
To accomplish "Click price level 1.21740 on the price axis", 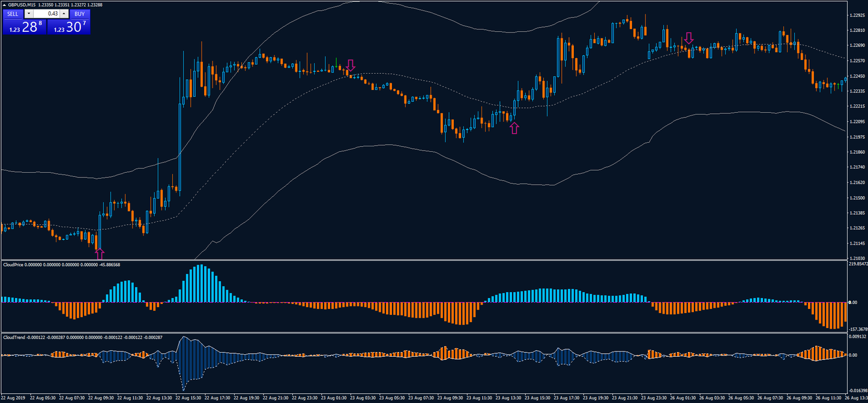I will pos(857,167).
